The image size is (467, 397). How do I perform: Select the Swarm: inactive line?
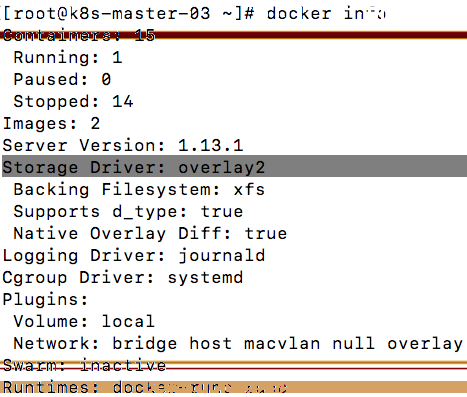[x=84, y=366]
